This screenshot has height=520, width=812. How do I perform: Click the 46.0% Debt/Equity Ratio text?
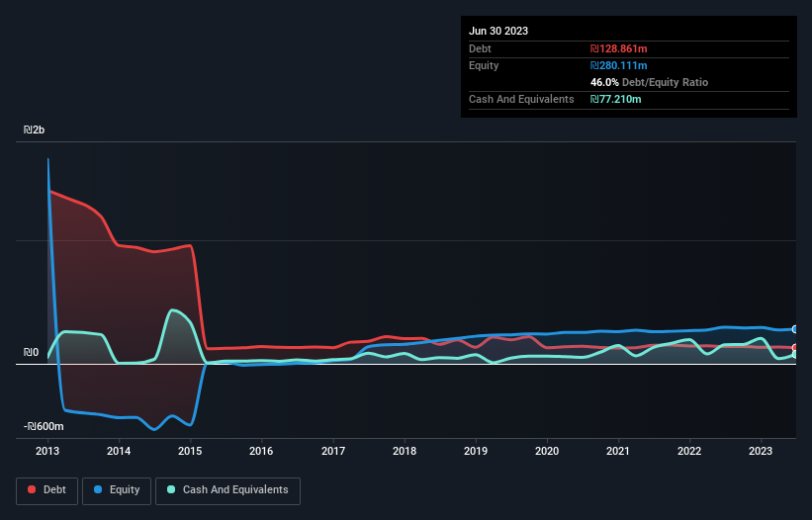point(650,82)
